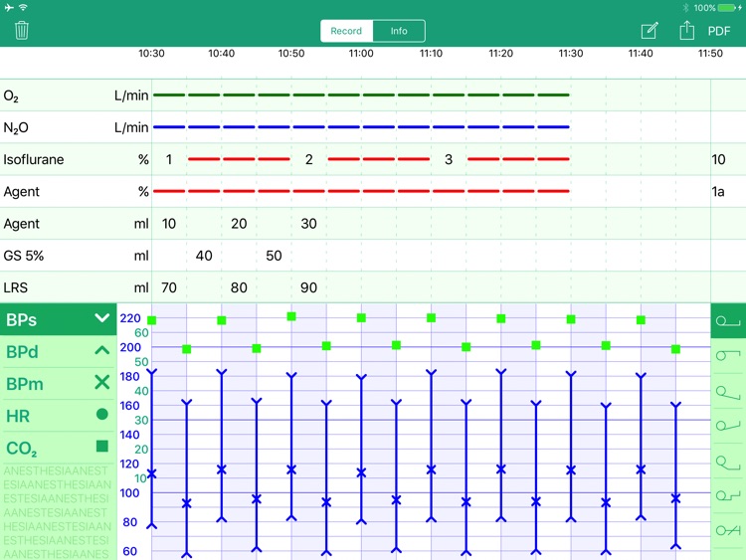Select the BPs downward chevron row
The width and height of the screenshot is (746, 560).
pos(58,319)
